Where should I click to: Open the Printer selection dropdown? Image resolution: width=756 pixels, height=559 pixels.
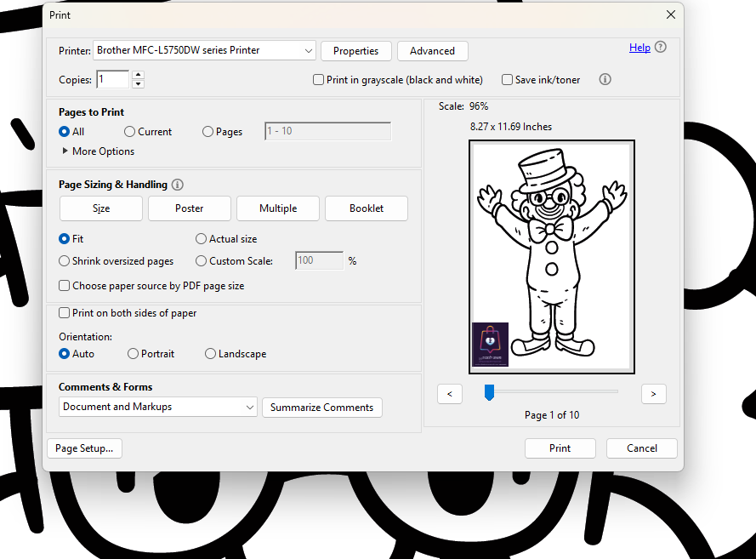point(204,50)
